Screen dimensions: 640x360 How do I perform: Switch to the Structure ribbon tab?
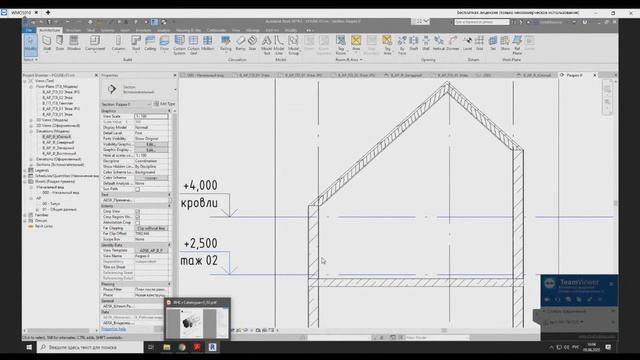coord(73,30)
